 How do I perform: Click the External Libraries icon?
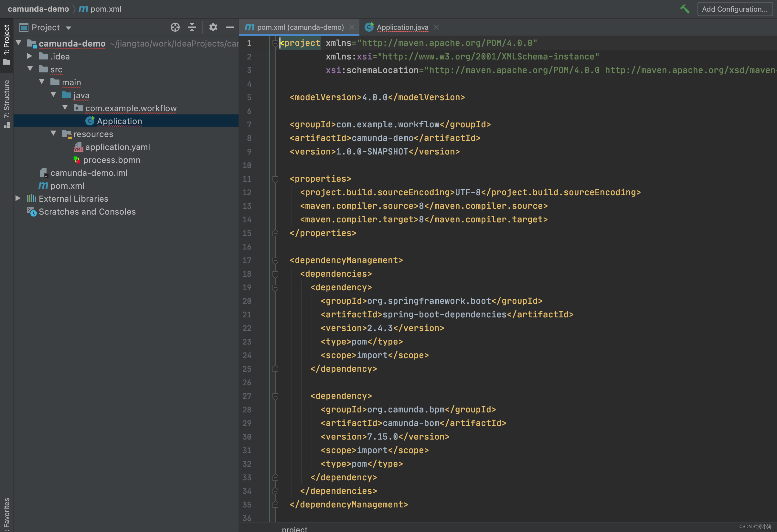click(x=31, y=198)
